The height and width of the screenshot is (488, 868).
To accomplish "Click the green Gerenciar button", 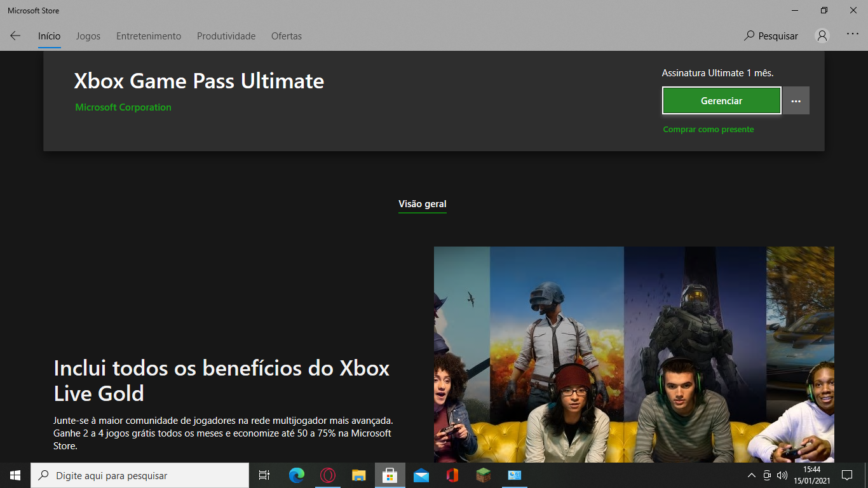I will [x=721, y=101].
